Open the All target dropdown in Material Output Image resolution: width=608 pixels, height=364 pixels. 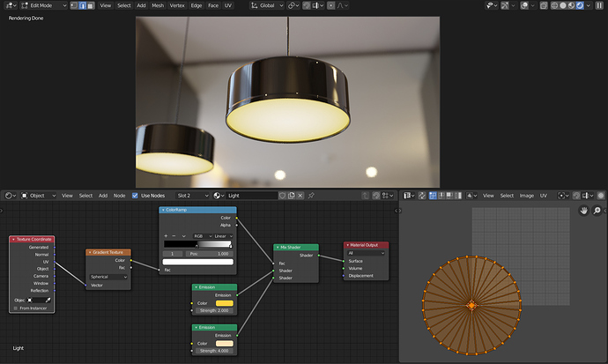coord(366,253)
